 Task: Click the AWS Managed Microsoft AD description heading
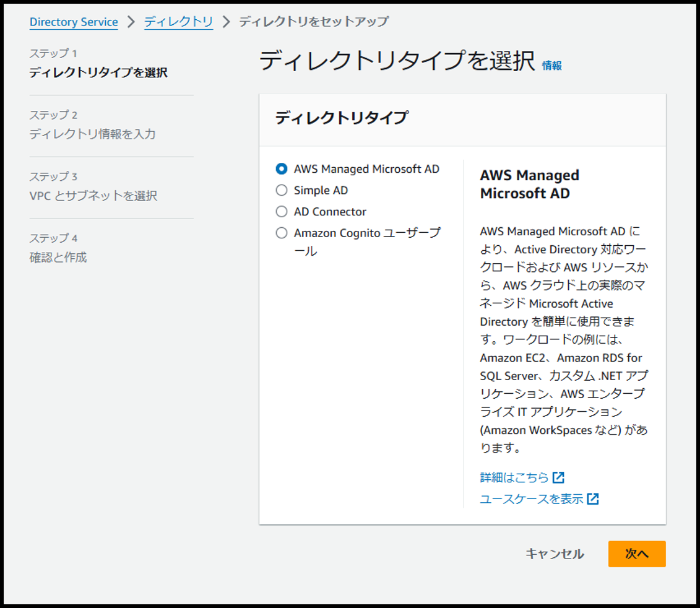tap(529, 184)
